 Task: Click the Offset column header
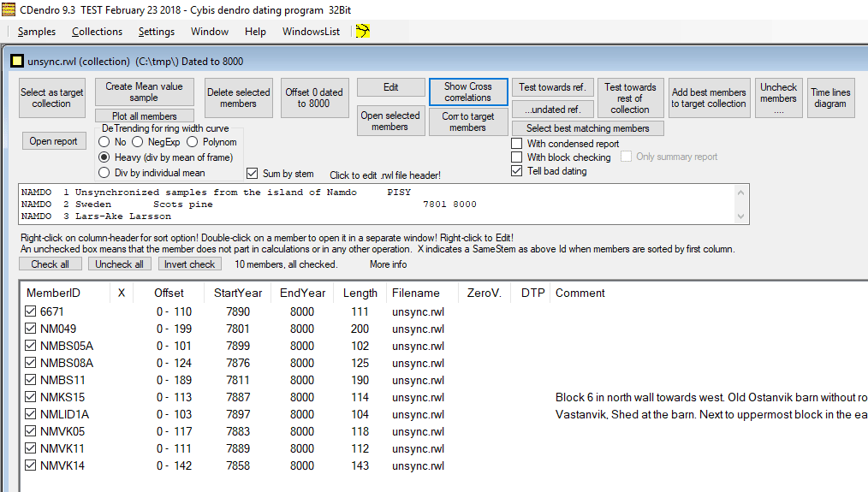[169, 293]
